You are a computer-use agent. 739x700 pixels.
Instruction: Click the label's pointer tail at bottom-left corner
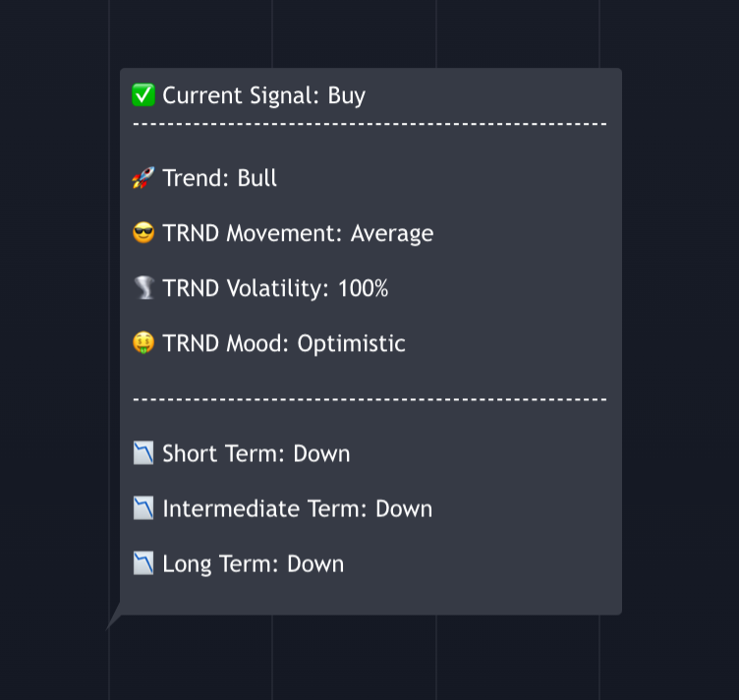click(x=112, y=621)
